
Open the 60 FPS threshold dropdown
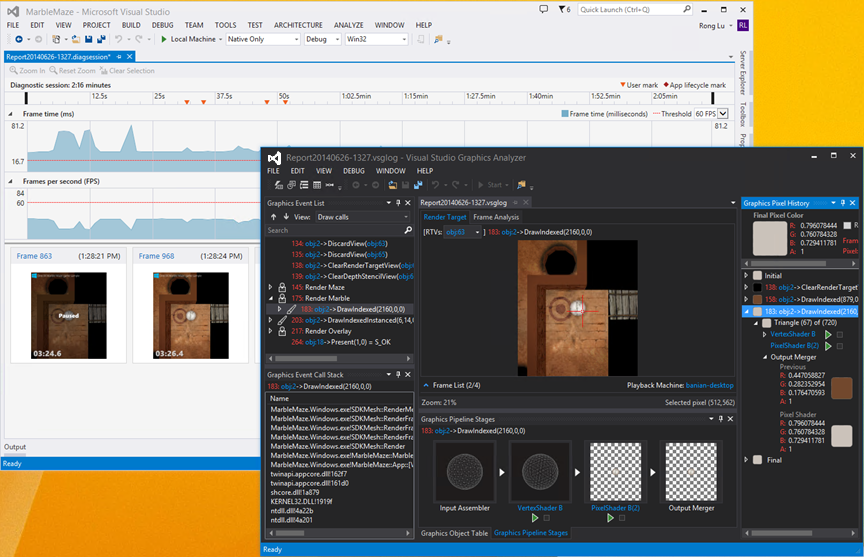click(723, 114)
